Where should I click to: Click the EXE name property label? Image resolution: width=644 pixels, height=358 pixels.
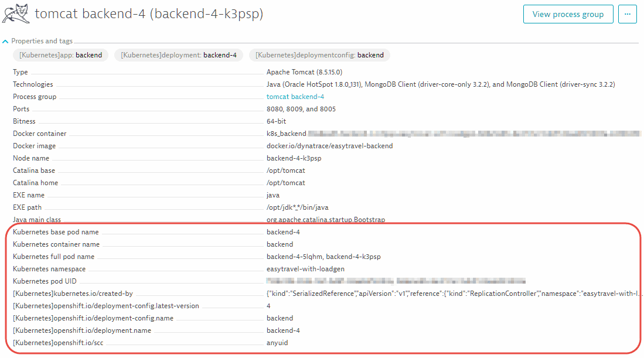pos(29,195)
